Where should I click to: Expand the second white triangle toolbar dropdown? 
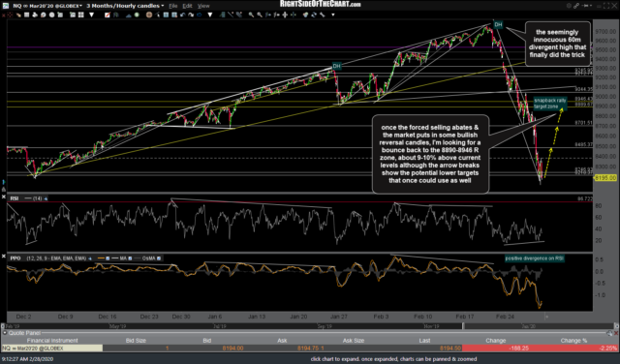pyautogui.click(x=209, y=15)
